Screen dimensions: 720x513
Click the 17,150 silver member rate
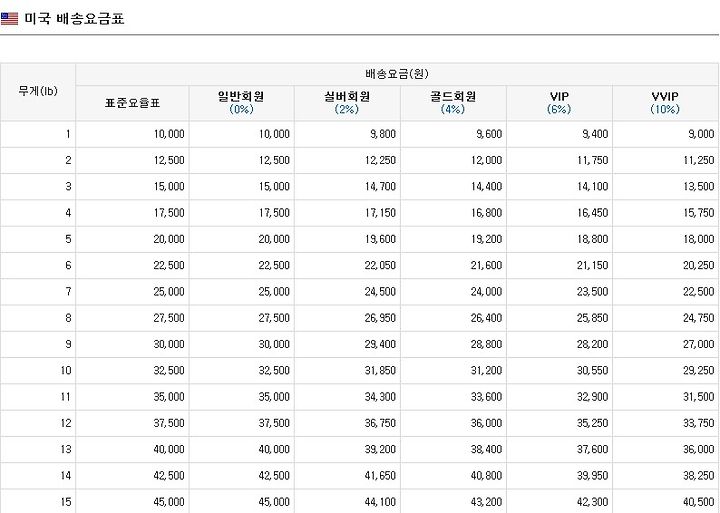(x=380, y=213)
